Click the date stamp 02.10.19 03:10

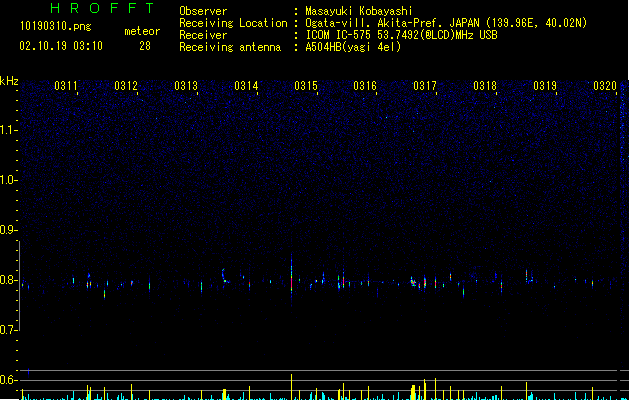pos(61,46)
